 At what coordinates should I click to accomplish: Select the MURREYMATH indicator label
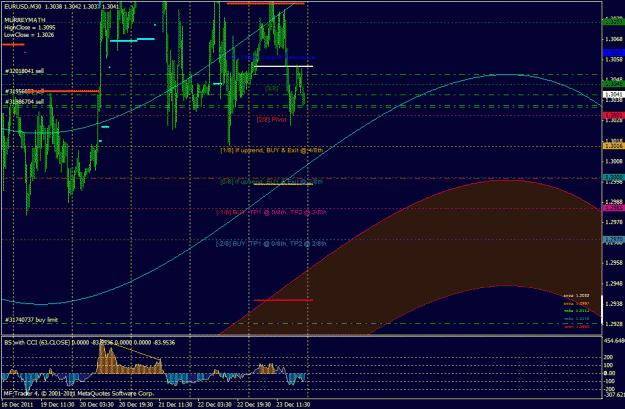coord(25,20)
